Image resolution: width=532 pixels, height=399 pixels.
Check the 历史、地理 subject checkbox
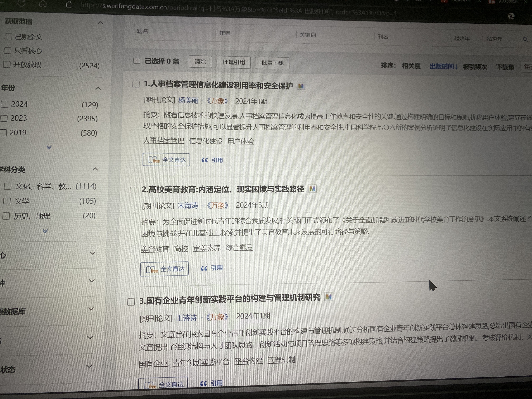click(x=6, y=216)
